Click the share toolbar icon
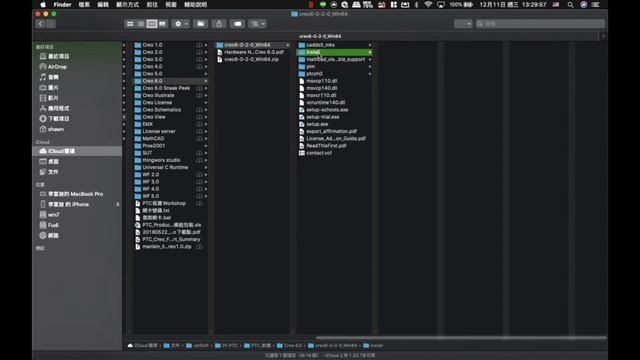 (219, 24)
